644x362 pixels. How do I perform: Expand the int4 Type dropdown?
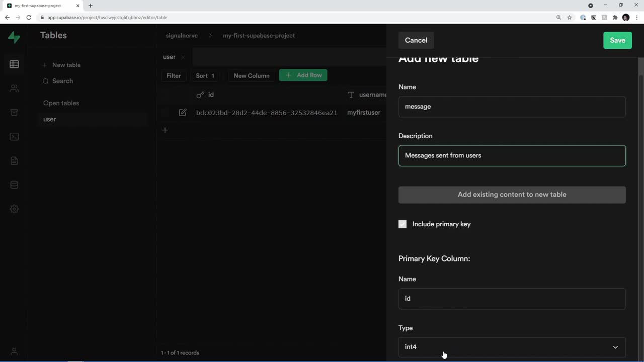tap(512, 347)
